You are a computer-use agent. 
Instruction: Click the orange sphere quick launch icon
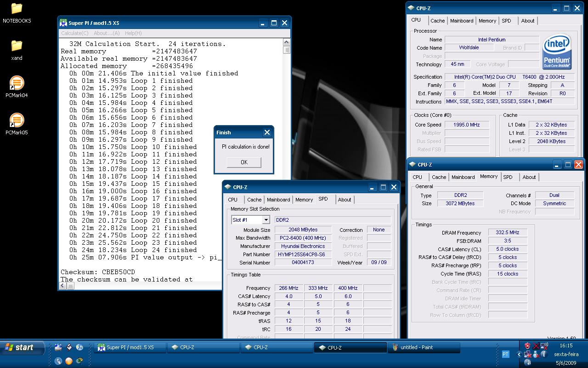[69, 361]
